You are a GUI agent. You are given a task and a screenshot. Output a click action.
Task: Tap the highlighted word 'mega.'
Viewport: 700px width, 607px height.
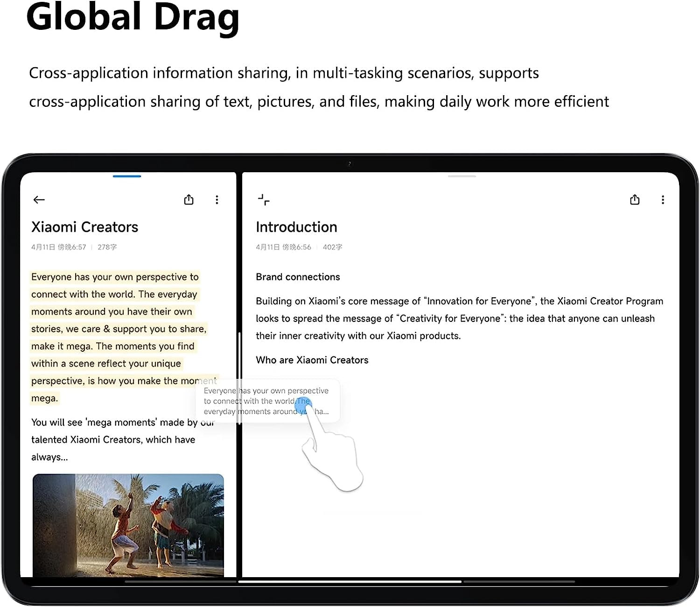pos(45,398)
